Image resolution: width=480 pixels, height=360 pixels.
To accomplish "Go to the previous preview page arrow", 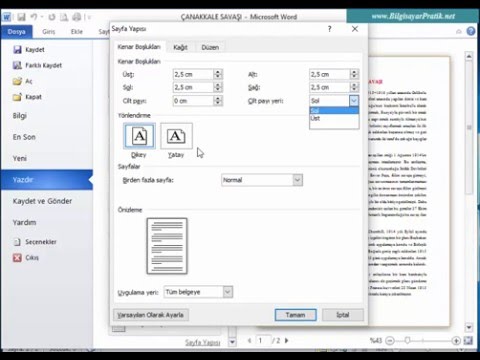I will pos(249,340).
